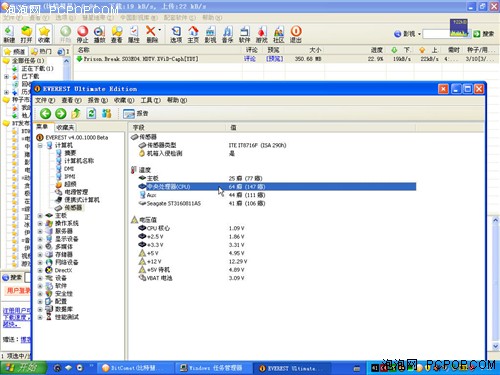Screen dimensions: 500x375
Task: Click BitComet 影视 movies icon
Action: click(x=210, y=34)
